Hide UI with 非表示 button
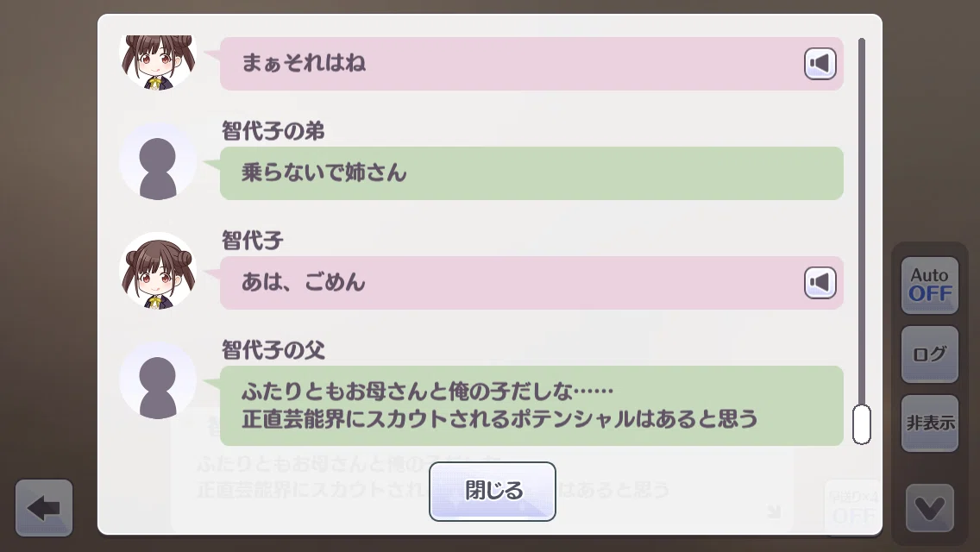Viewport: 980px width, 552px height. 929,423
